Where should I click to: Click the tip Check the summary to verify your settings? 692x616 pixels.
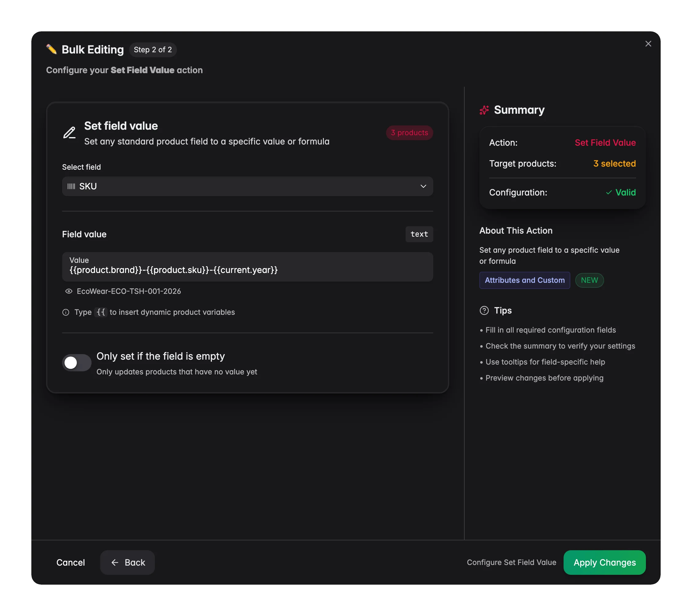coord(560,346)
